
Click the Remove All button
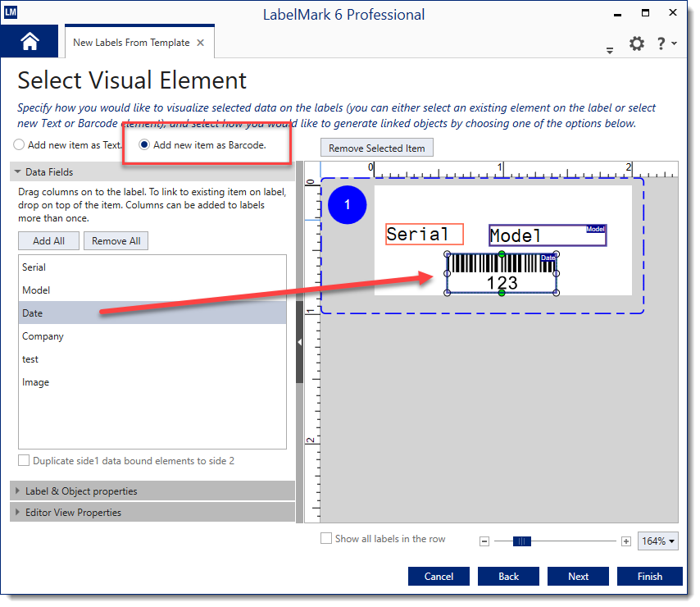tap(116, 241)
